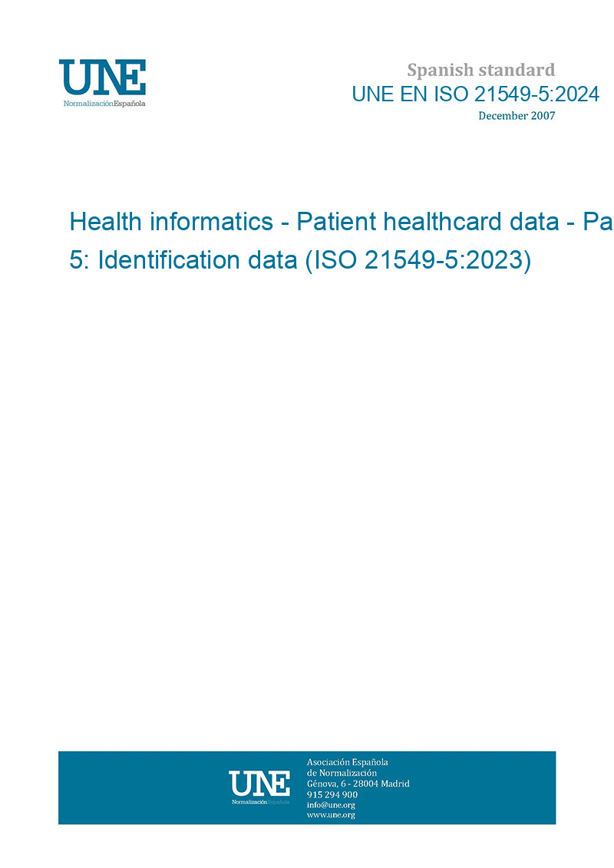Select the 'UNE EN ISO 21549-5:2024' standard number
This screenshot has width=614, height=868.
click(x=476, y=94)
